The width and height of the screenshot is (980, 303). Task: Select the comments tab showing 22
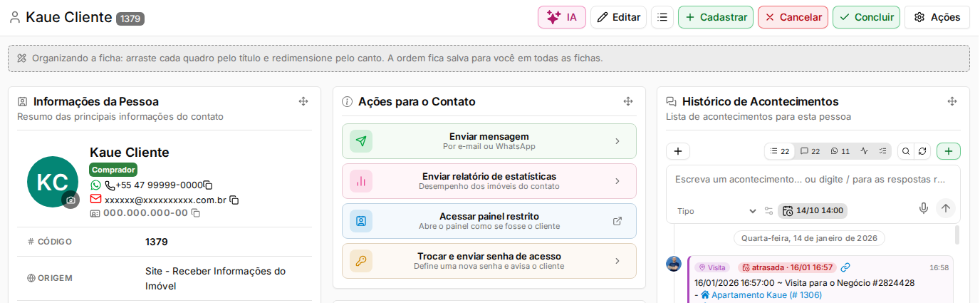[x=810, y=151]
